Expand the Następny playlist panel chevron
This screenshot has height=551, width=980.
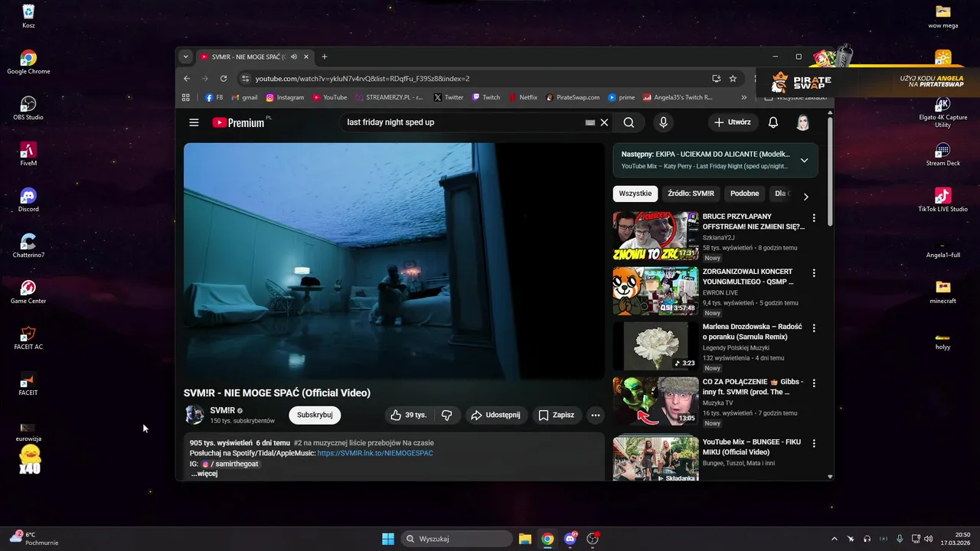[804, 160]
